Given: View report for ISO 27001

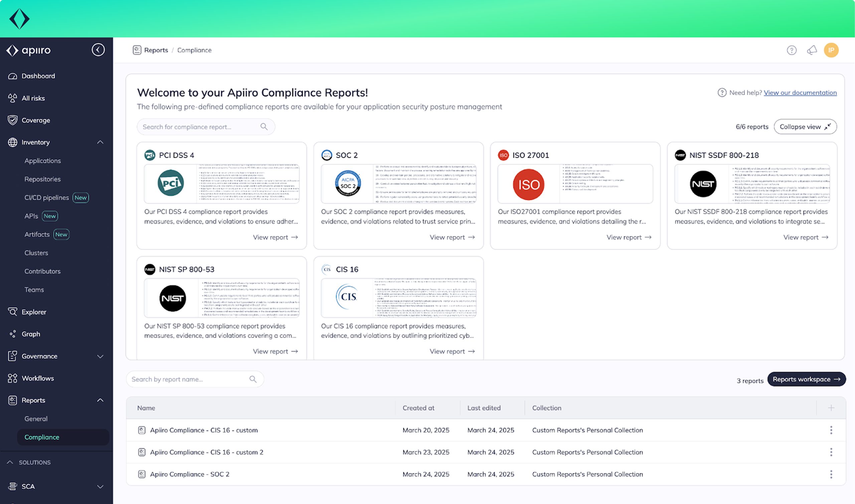Looking at the screenshot, I should coord(628,237).
